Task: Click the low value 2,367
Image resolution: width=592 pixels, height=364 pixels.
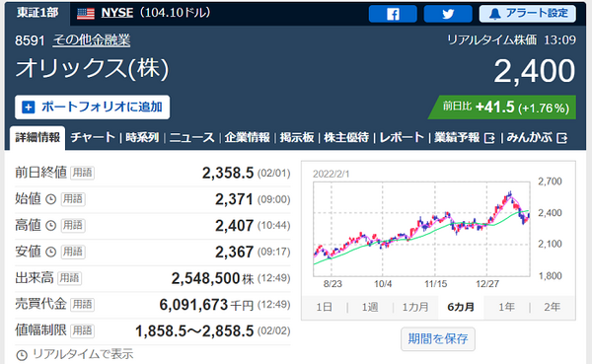Action: pyautogui.click(x=234, y=252)
